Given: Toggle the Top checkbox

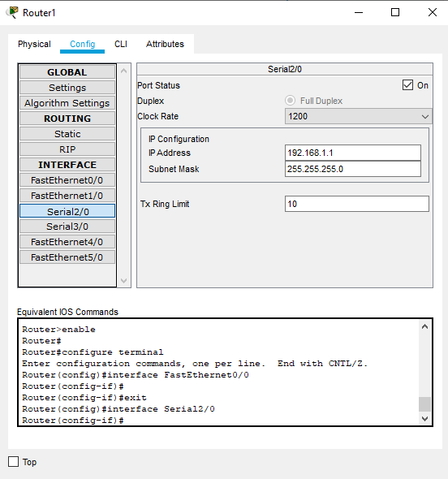Looking at the screenshot, I should pos(13,462).
